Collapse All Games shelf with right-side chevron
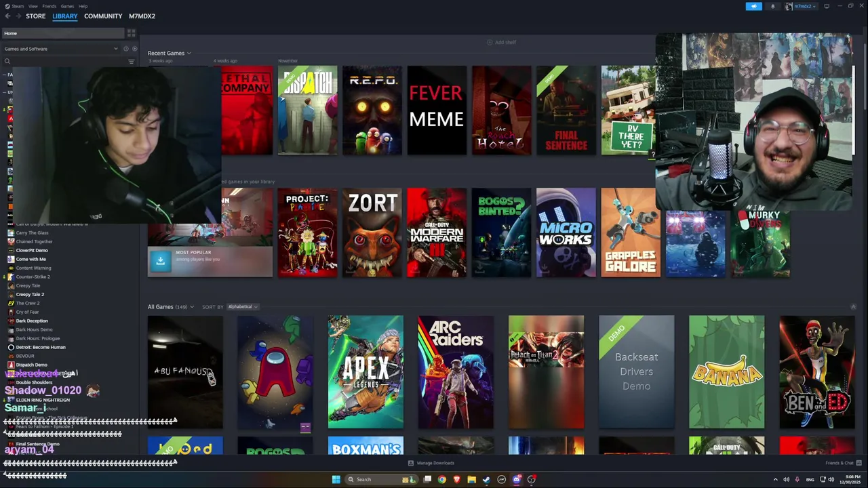The height and width of the screenshot is (488, 868). tap(853, 307)
